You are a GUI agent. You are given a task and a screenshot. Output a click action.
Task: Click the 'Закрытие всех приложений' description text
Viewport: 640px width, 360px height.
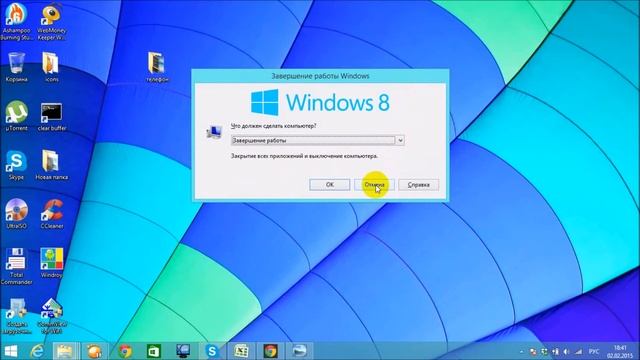coord(304,156)
